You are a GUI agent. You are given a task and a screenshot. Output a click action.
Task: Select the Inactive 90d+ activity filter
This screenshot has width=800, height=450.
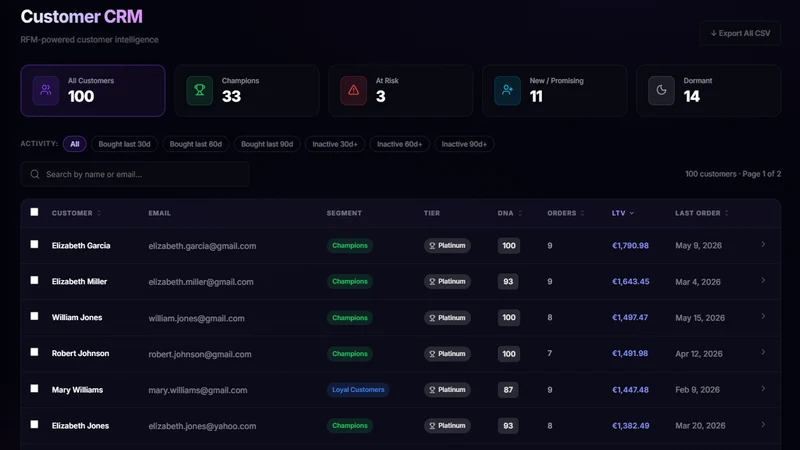click(464, 144)
